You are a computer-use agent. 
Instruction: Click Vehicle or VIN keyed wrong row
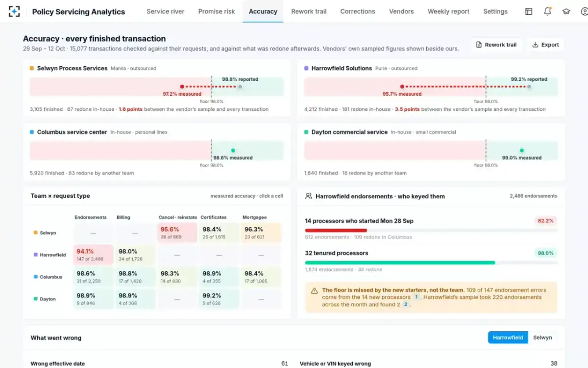click(x=429, y=364)
